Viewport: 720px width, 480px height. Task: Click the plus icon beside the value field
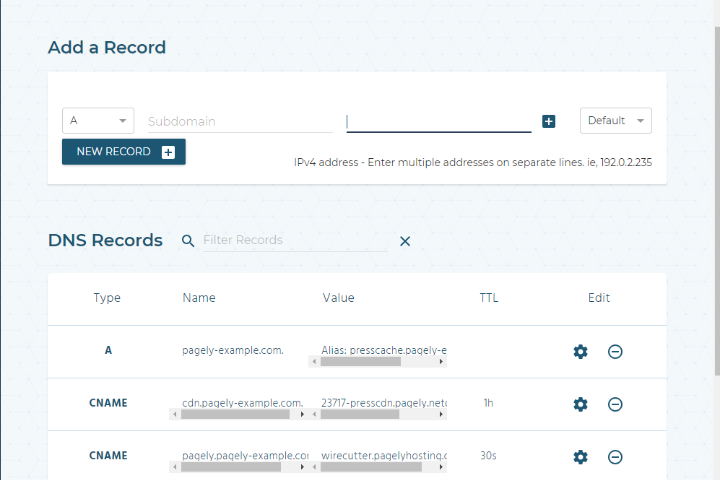pos(548,121)
